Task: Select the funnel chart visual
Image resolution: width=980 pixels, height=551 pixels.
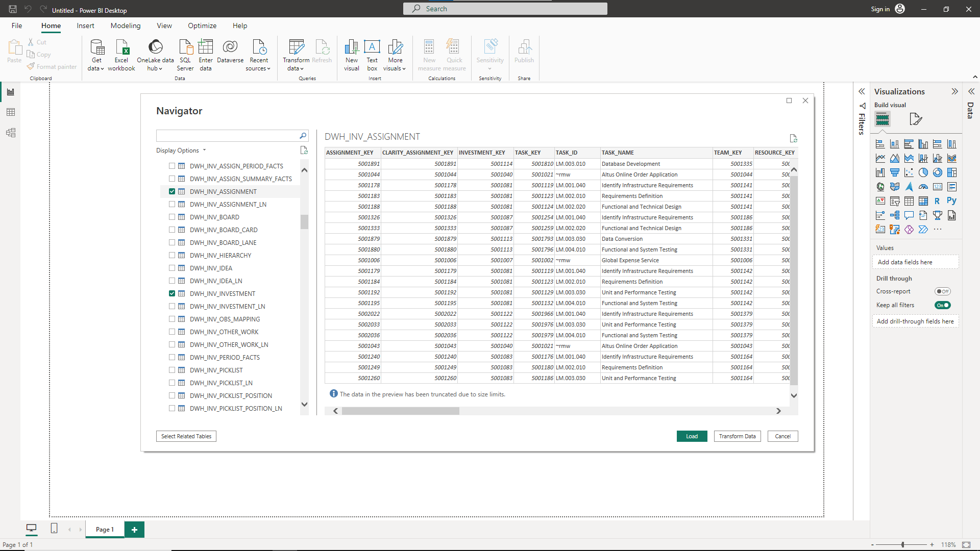Action: coord(895,172)
